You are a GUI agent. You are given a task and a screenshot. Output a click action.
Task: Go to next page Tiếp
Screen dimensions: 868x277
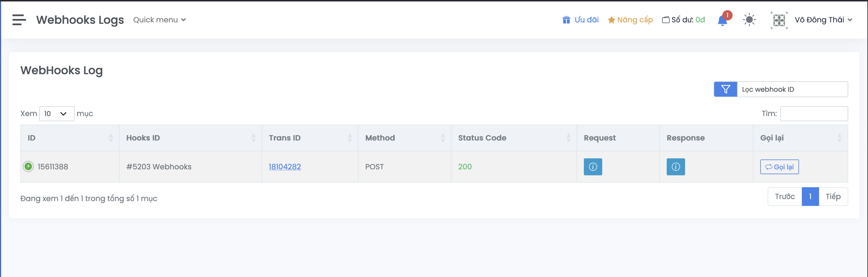[x=833, y=197]
